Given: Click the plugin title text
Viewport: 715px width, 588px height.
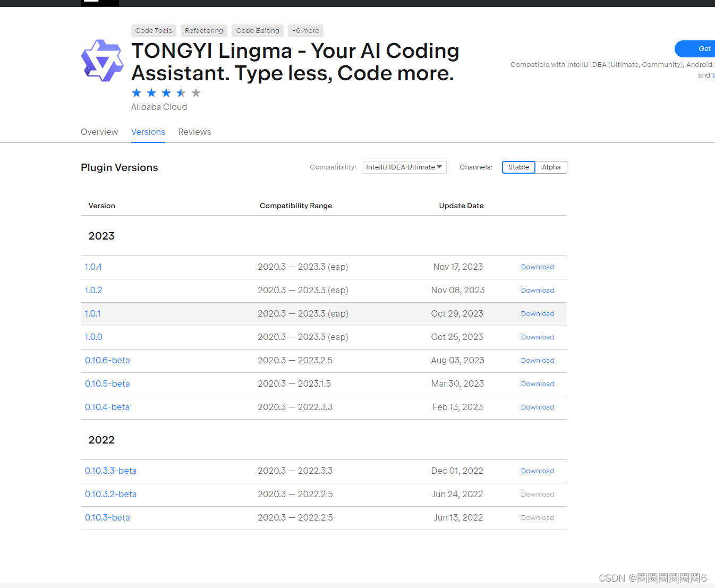Looking at the screenshot, I should 295,62.
